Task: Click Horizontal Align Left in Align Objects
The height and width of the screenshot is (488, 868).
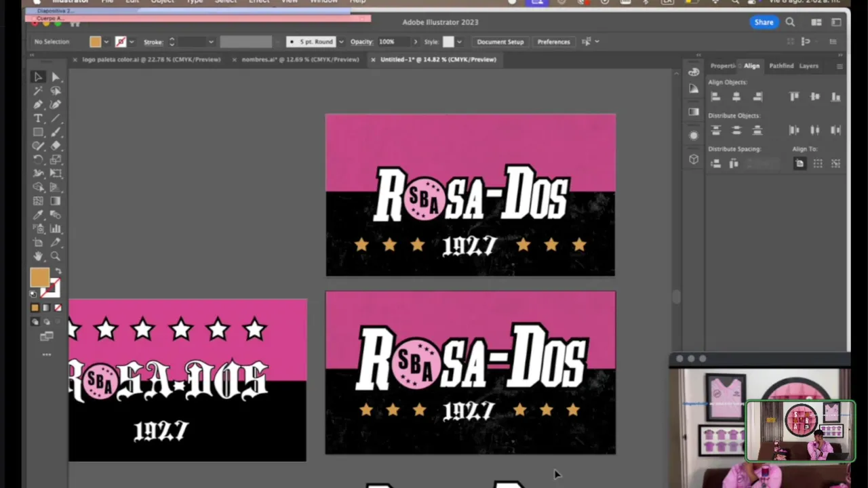Action: [715, 97]
